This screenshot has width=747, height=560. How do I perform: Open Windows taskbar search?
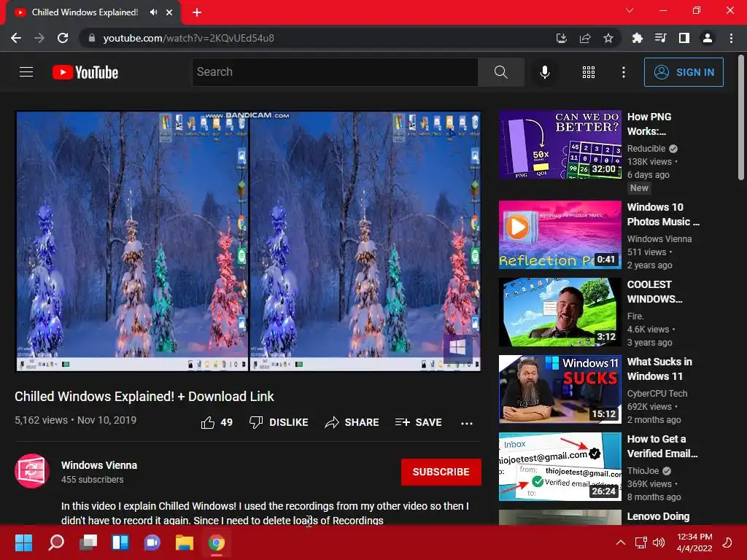[x=56, y=542]
